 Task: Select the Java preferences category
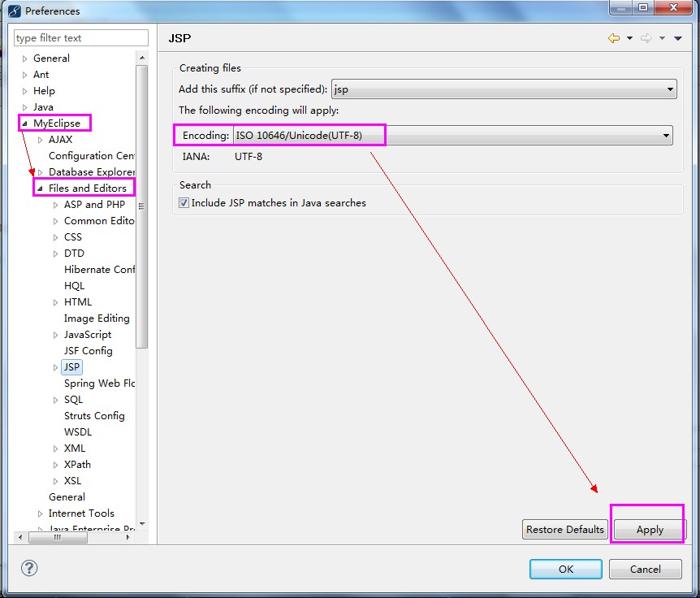[43, 107]
